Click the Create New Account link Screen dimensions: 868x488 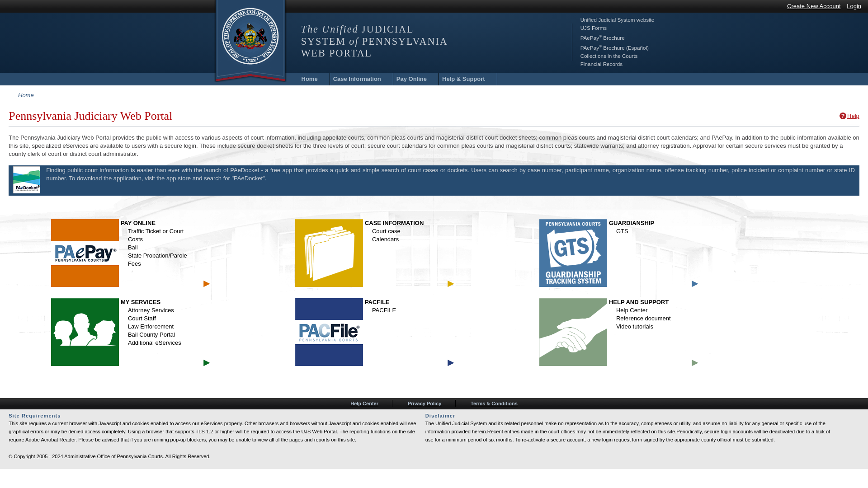point(814,6)
